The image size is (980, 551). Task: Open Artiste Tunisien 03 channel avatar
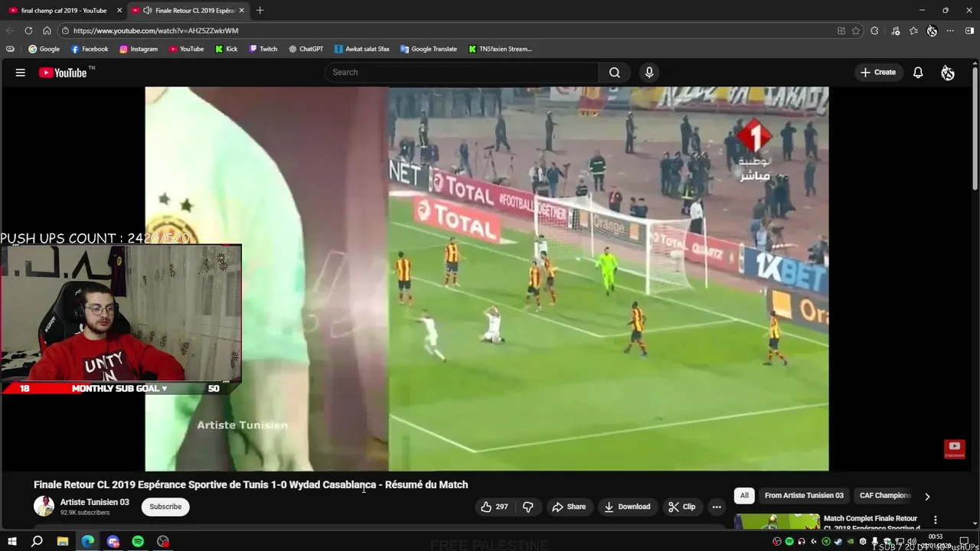point(44,507)
